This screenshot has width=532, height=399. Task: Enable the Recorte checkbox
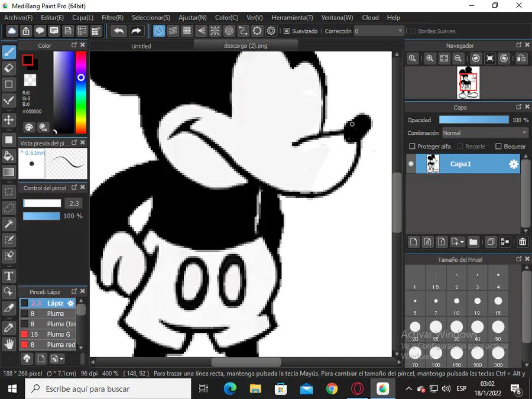coord(460,147)
